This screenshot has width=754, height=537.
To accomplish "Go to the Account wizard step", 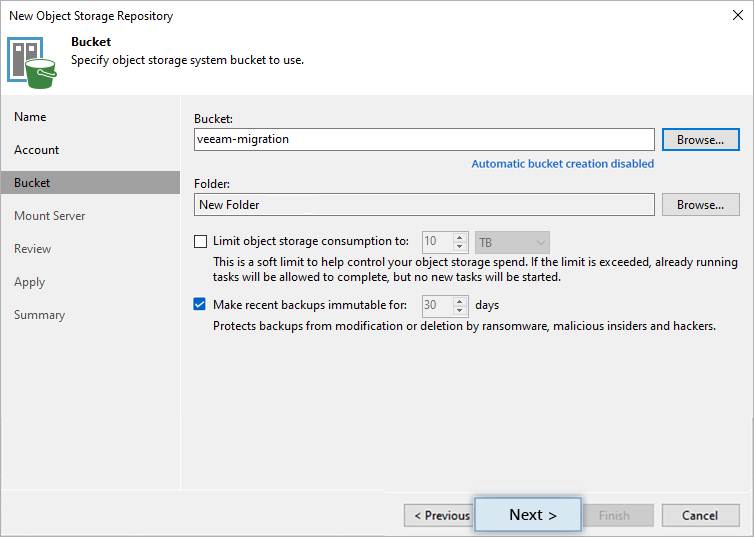I will tap(37, 150).
